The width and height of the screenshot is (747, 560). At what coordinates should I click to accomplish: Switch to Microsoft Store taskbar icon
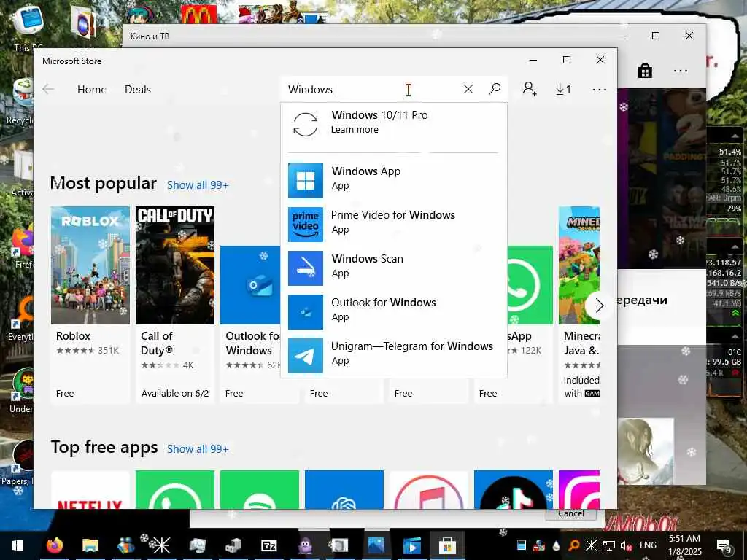coord(447,545)
